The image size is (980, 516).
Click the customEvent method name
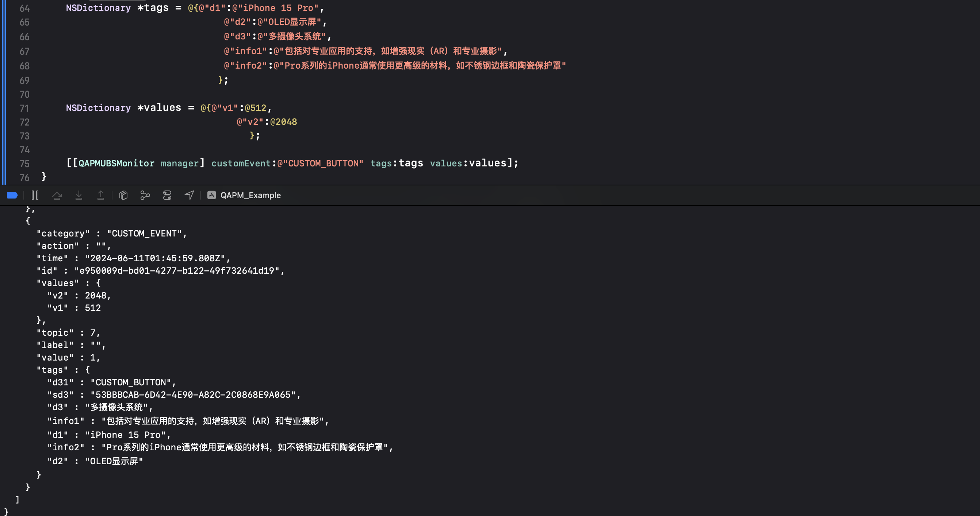click(241, 163)
